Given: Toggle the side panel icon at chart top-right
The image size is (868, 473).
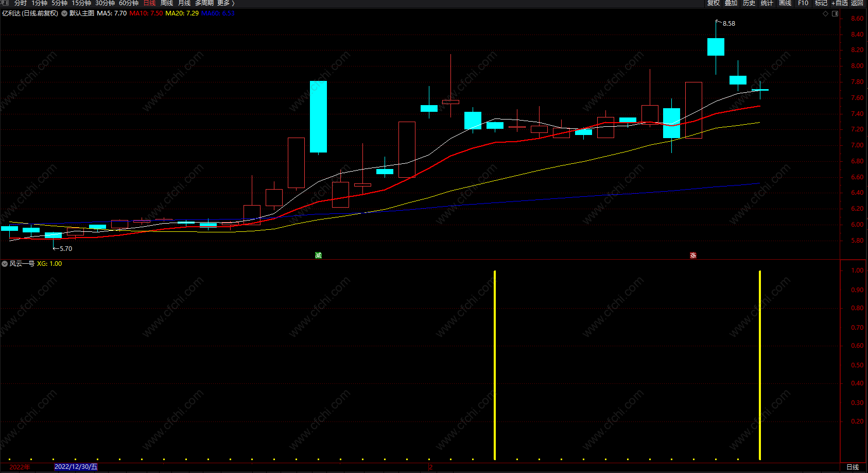Looking at the screenshot, I should (835, 13).
